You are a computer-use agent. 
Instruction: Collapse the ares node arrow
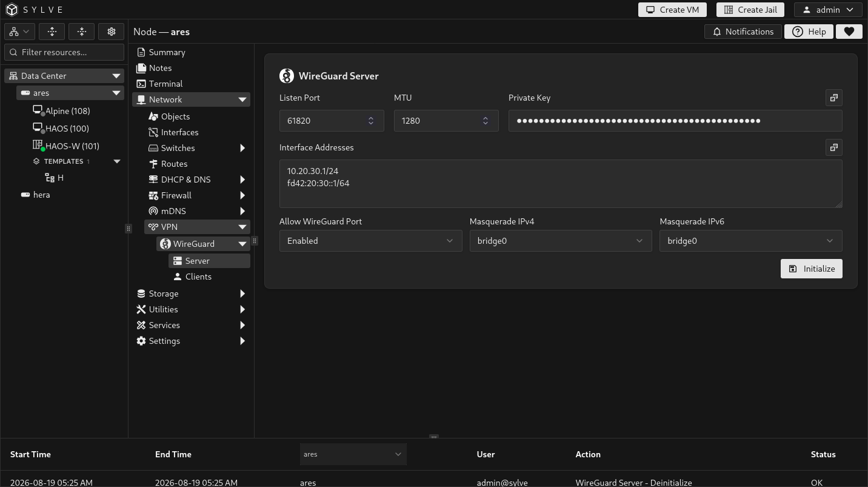(x=116, y=93)
